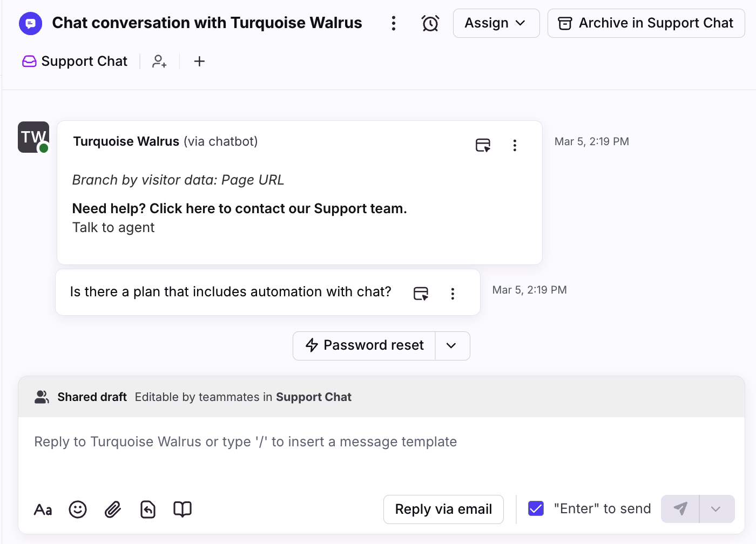756x544 pixels.
Task: Expand the Password reset macro dropdown arrow
Action: [x=451, y=345]
